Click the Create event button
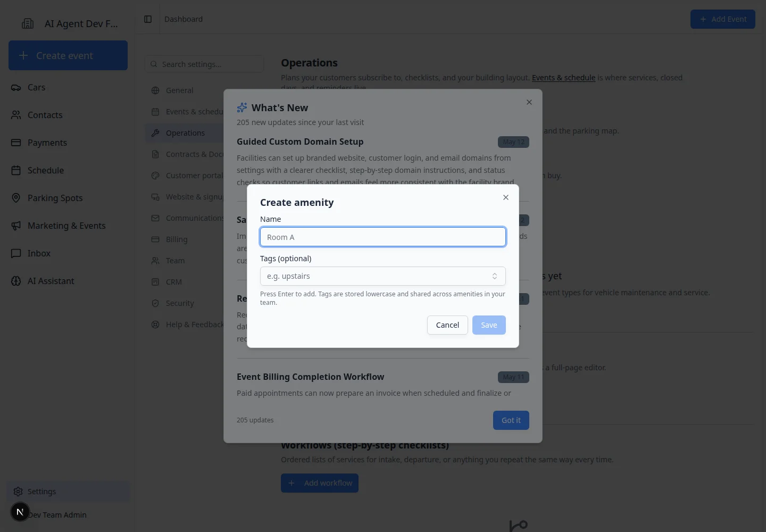This screenshot has width=766, height=532. click(x=68, y=55)
